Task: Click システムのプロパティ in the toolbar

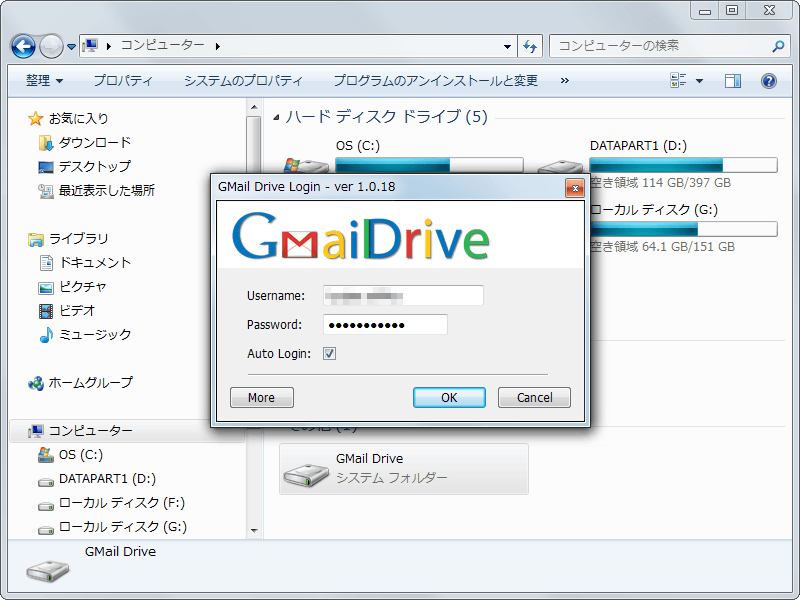Action: (x=243, y=81)
